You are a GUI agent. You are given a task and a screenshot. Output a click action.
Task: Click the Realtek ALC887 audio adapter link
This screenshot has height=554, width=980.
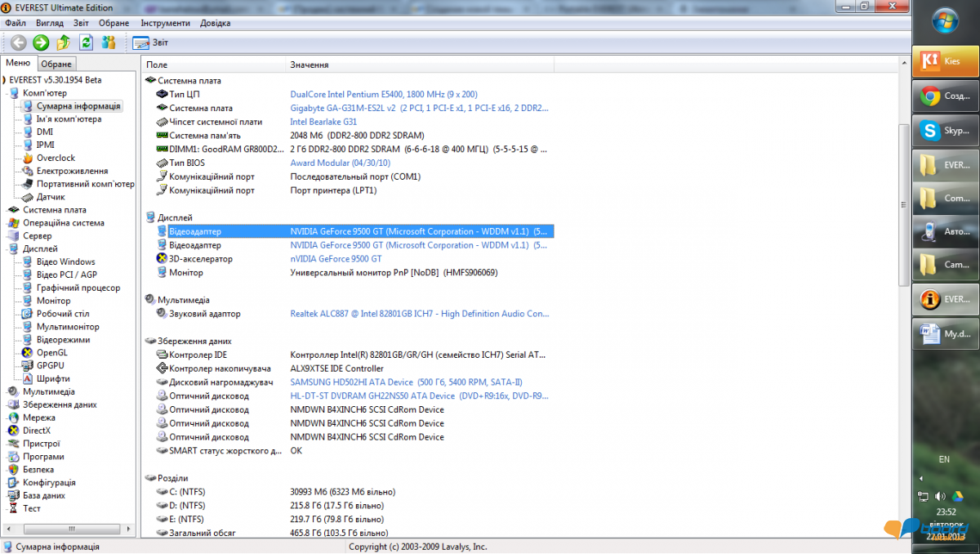pyautogui.click(x=419, y=314)
